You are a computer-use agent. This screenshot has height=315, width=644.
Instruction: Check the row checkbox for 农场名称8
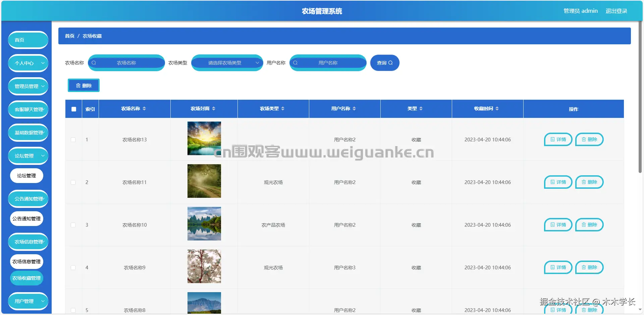coord(73,310)
